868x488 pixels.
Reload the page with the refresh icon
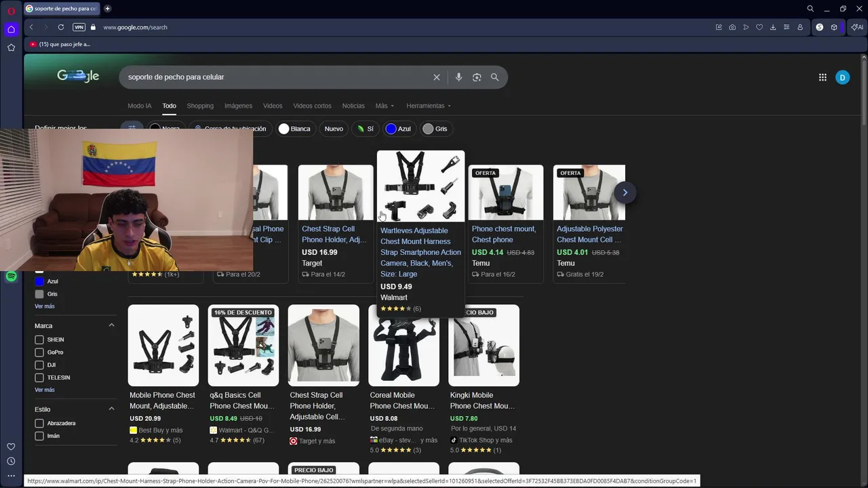click(x=61, y=27)
